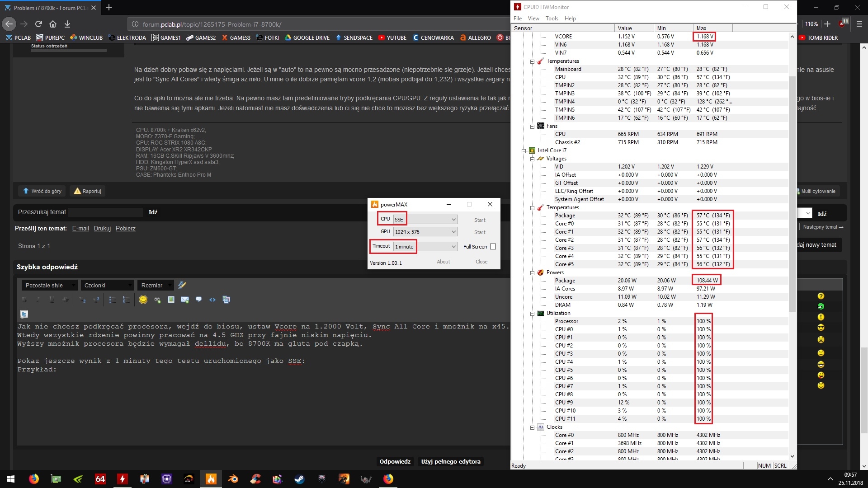Image resolution: width=868 pixels, height=488 pixels.
Task: Click the Twitter embed icon
Action: pyautogui.click(x=24, y=314)
